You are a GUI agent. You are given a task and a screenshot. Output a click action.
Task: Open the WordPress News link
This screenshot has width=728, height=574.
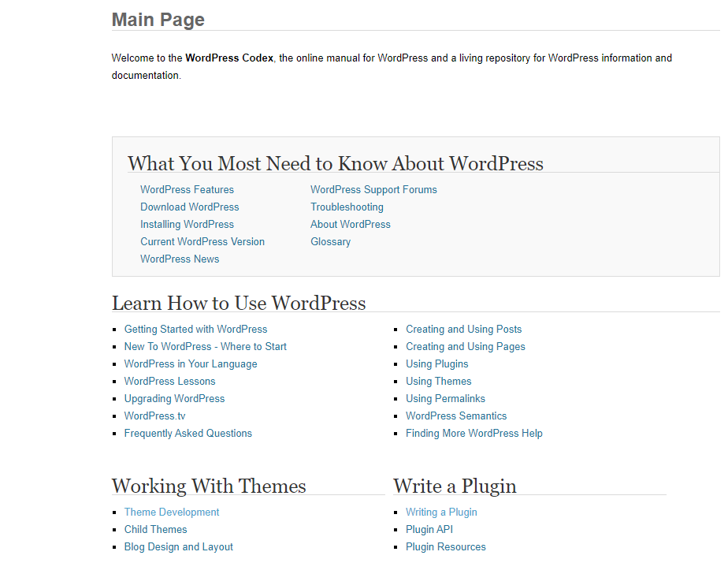(x=180, y=259)
